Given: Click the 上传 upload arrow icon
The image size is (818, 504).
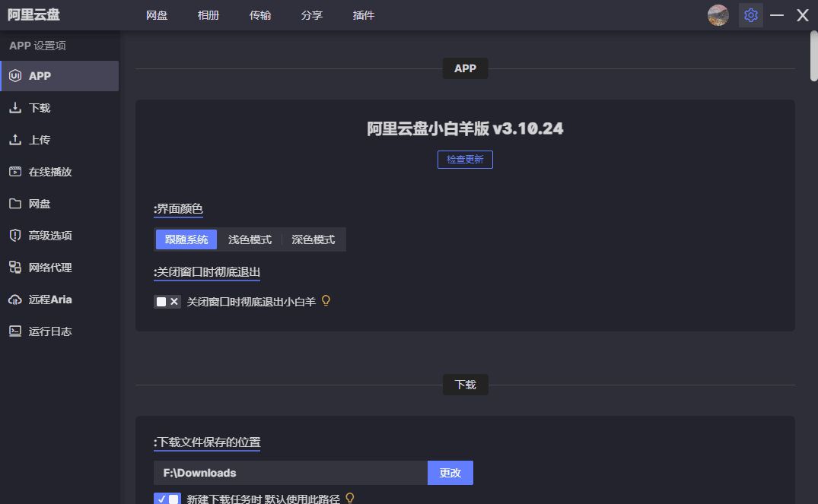Looking at the screenshot, I should [15, 140].
